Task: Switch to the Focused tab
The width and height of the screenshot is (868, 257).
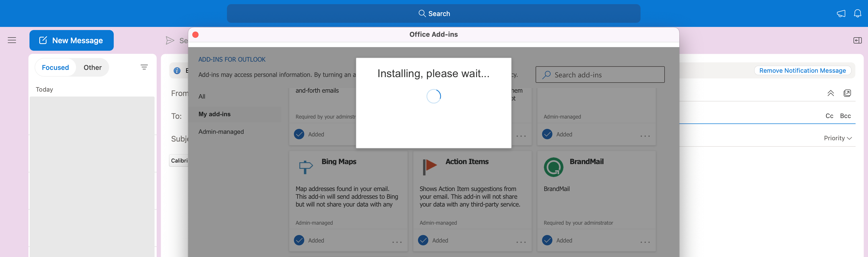Action: (x=55, y=68)
